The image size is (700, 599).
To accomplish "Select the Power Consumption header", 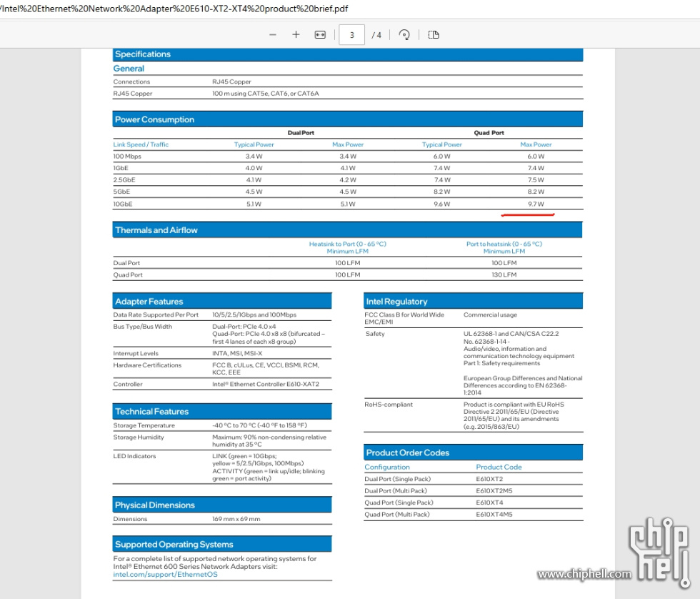I will (348, 119).
